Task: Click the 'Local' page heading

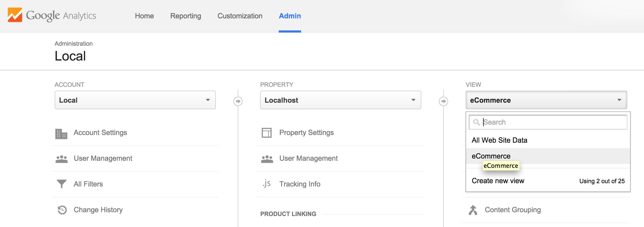Action: [70, 56]
